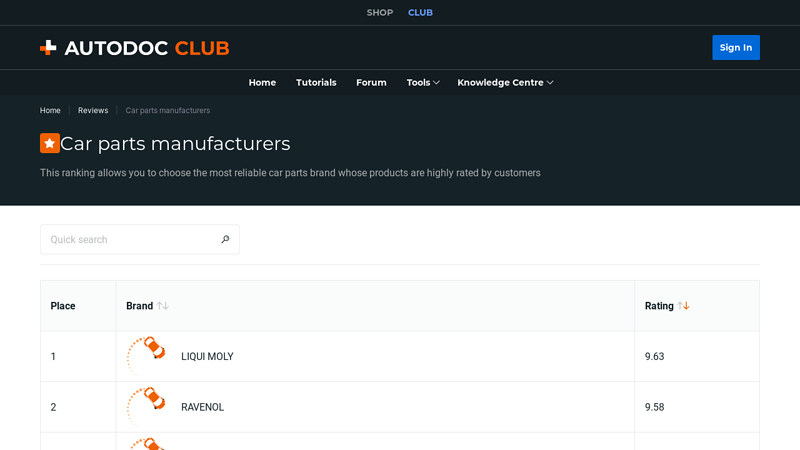Click the orange star icon beside heading

[x=50, y=143]
